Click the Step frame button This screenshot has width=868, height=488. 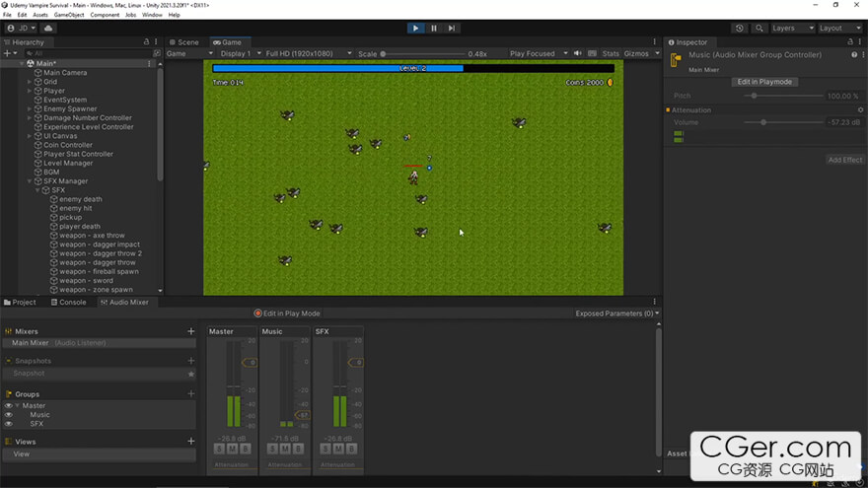tap(452, 29)
